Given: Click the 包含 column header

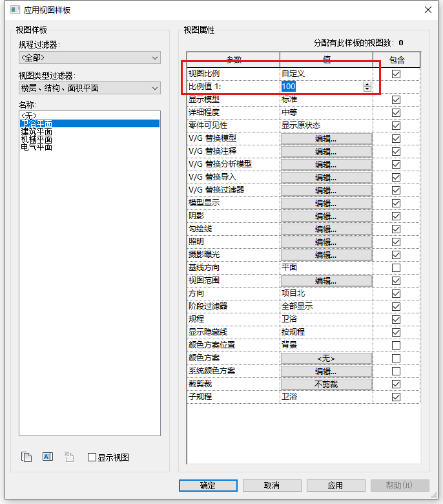Looking at the screenshot, I should (397, 60).
